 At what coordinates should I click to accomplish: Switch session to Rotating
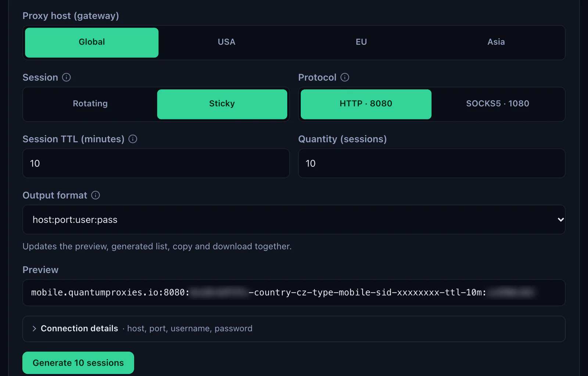pos(90,104)
